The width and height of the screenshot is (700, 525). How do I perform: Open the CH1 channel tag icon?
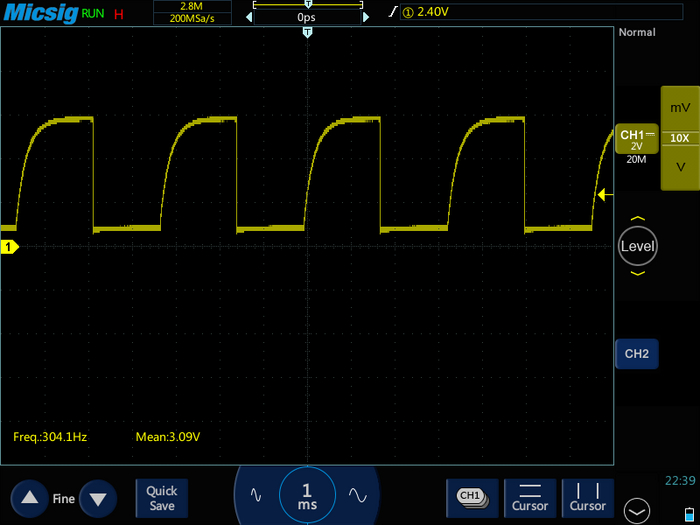[471, 496]
